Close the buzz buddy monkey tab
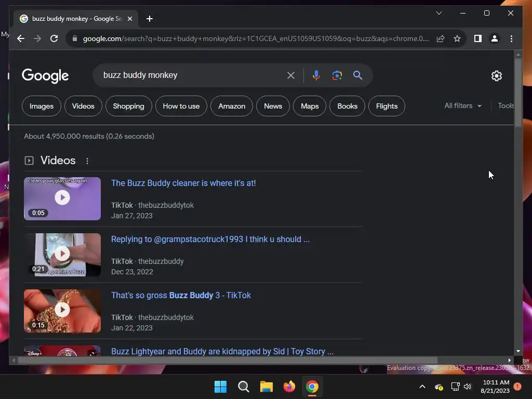532x399 pixels. [x=129, y=19]
